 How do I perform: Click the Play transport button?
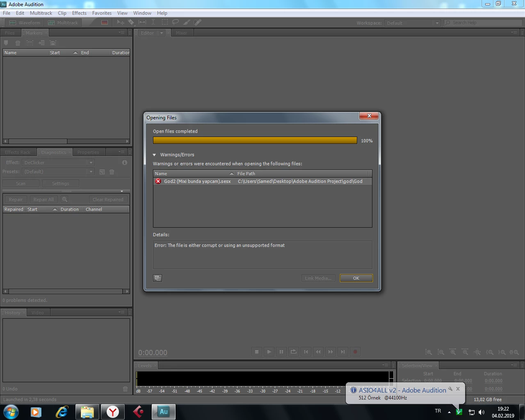[269, 352]
